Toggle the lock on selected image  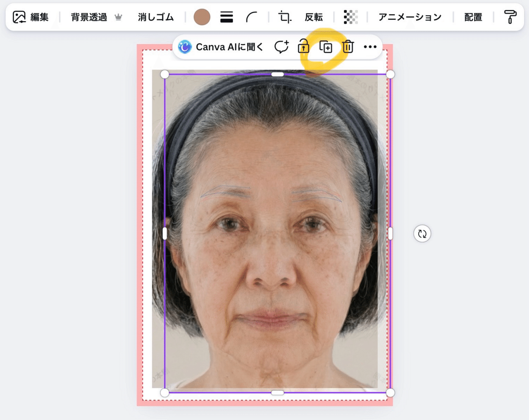pyautogui.click(x=303, y=47)
